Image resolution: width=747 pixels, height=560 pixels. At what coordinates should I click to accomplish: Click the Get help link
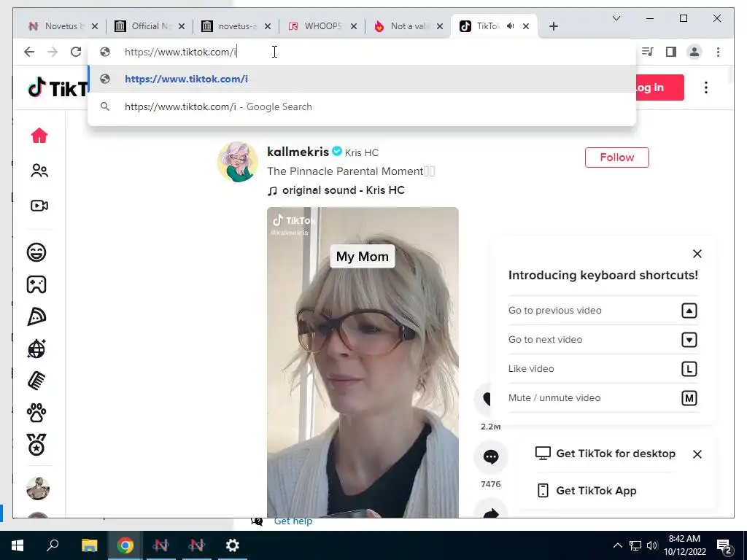point(293,521)
